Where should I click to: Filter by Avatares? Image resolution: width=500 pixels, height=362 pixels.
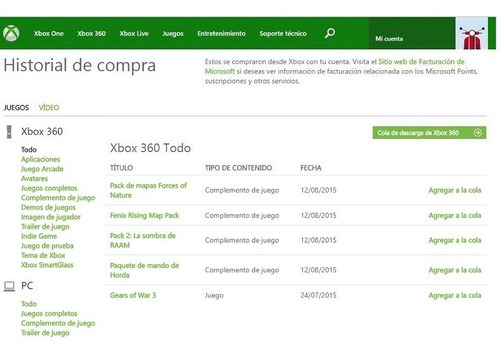click(35, 179)
